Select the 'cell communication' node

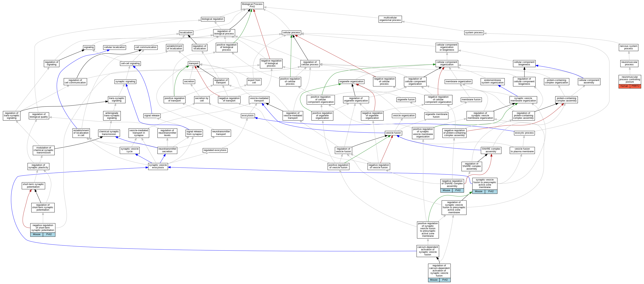click(x=146, y=47)
